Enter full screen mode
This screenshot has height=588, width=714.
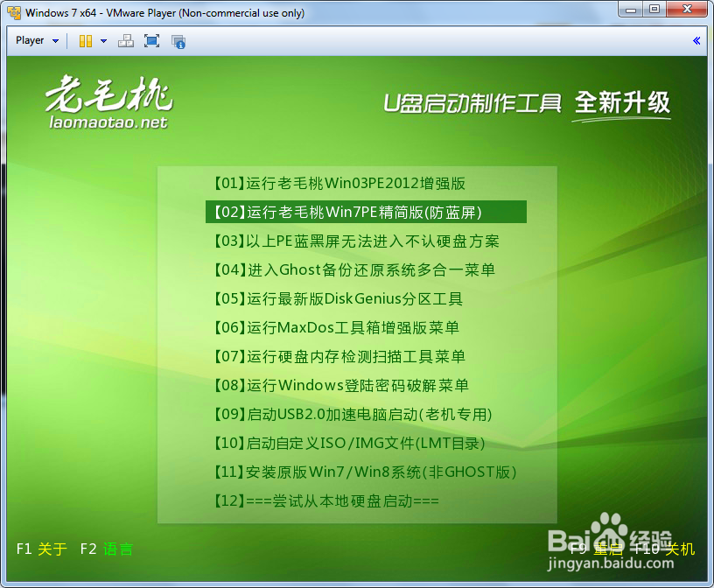pyautogui.click(x=151, y=41)
